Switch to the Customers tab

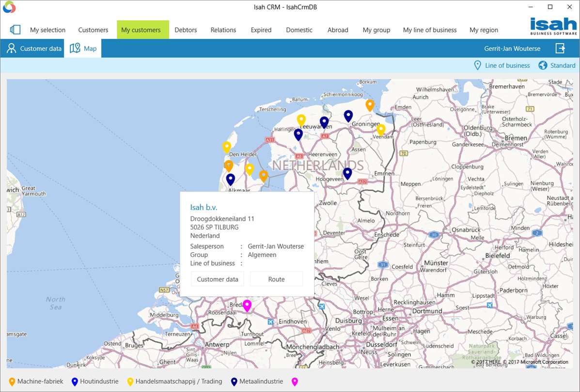(93, 30)
